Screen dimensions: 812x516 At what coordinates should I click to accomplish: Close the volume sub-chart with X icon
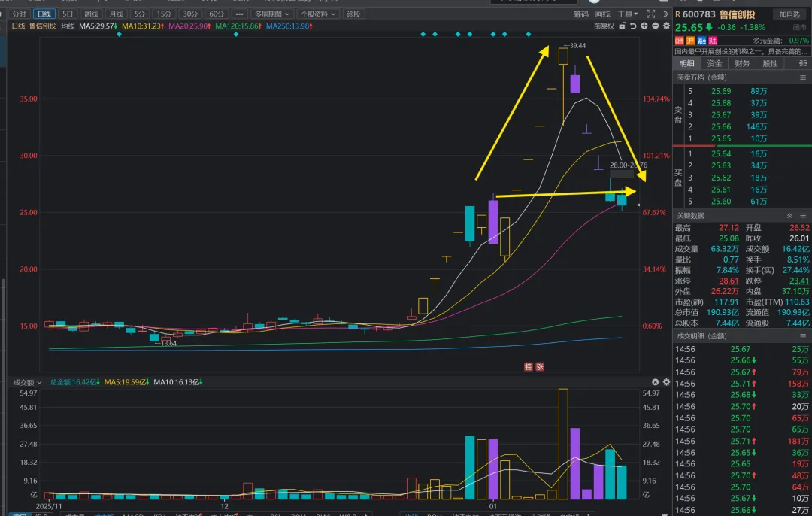click(655, 382)
